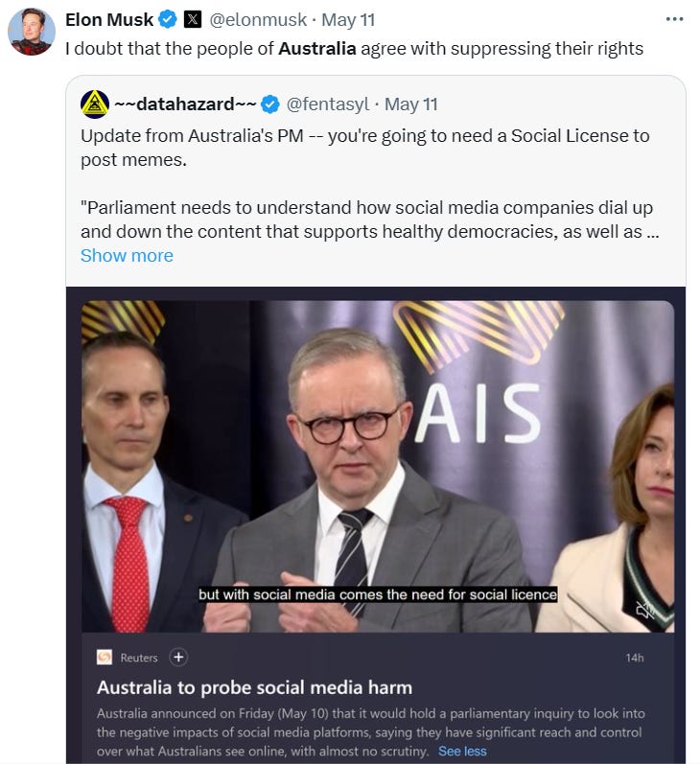This screenshot has width=700, height=764.
Task: Open the @fentasyl handle
Action: click(x=328, y=104)
